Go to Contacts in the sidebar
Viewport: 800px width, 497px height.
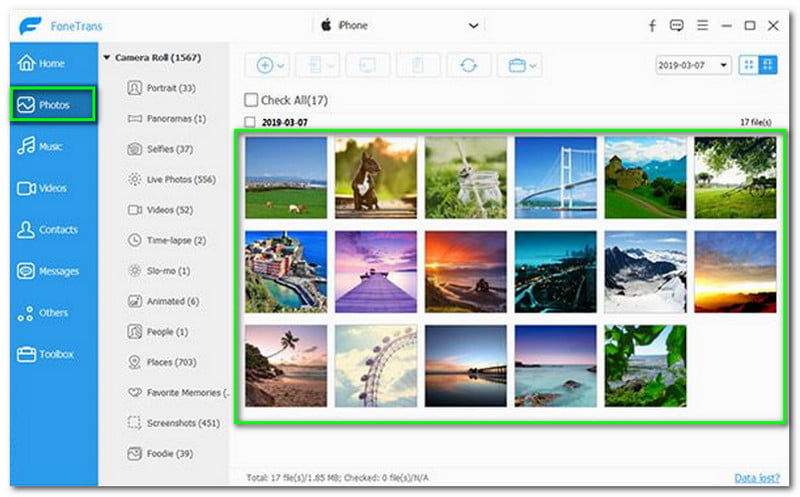click(x=52, y=230)
